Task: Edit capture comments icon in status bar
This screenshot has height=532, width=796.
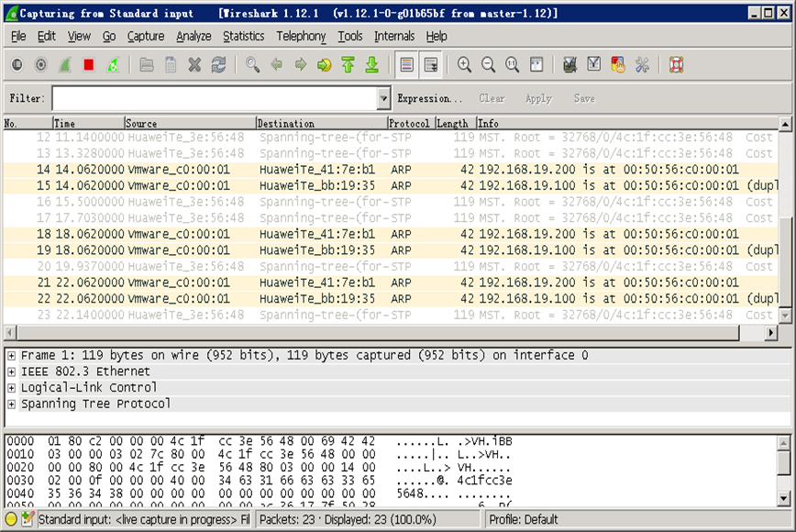Action: tap(28, 519)
